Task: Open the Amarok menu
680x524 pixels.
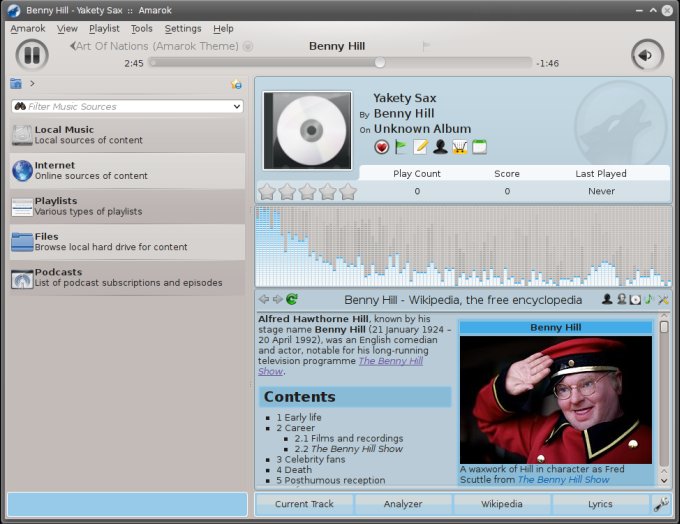Action: click(x=28, y=29)
